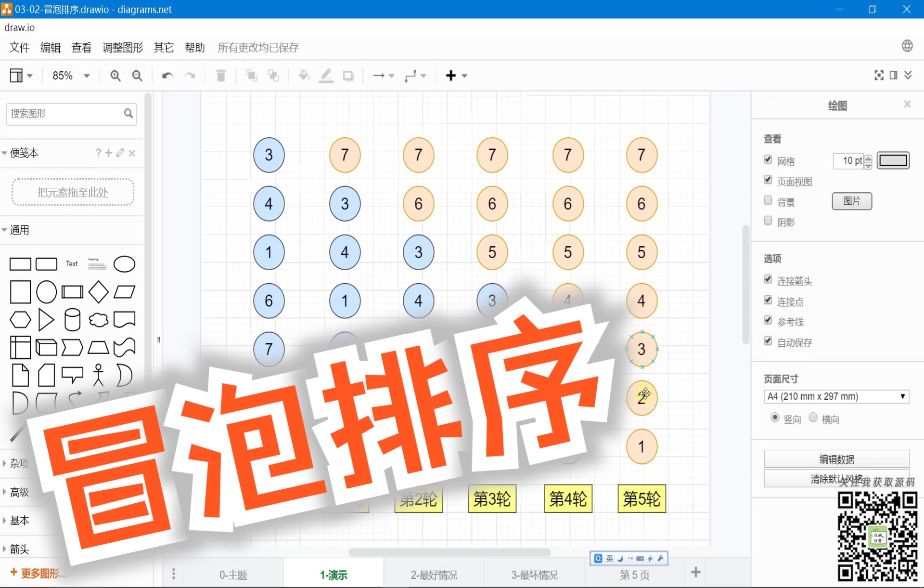Click the 编辑数据 button

coord(836,458)
